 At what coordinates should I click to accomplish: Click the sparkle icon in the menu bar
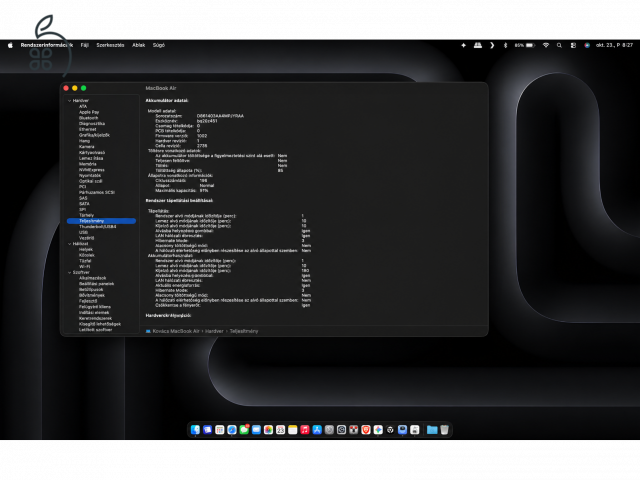pyautogui.click(x=463, y=45)
